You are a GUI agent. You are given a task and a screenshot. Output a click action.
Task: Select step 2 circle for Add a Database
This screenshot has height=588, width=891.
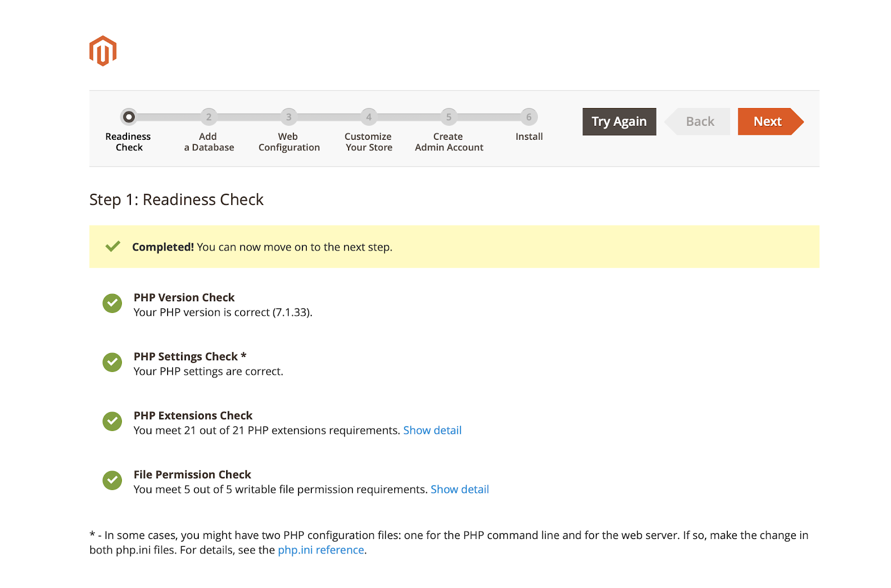209,117
